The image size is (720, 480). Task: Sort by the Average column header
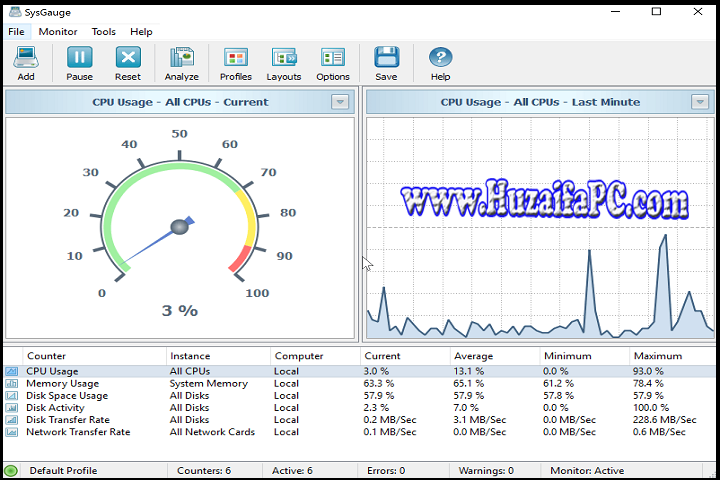tap(495, 356)
